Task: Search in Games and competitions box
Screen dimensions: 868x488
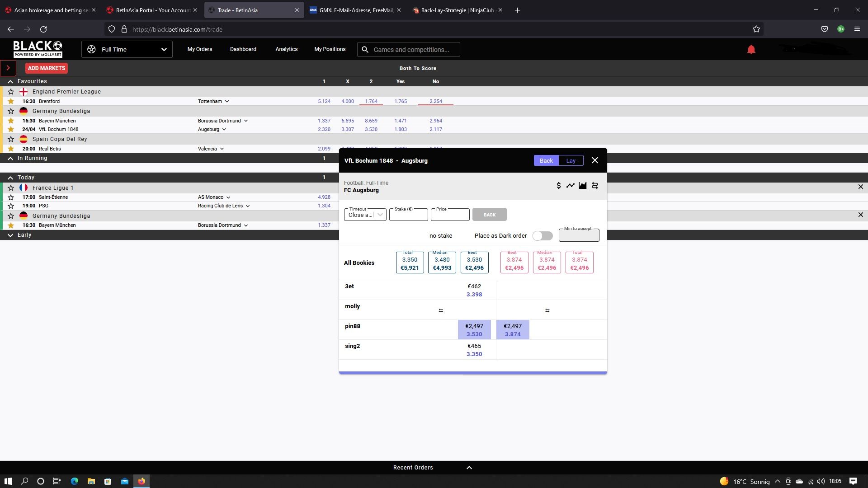Action: pyautogui.click(x=409, y=50)
